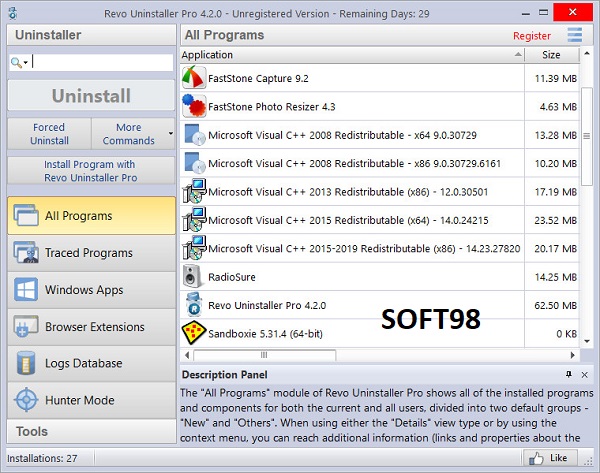Collapse the Uninstaller section header
Viewport: 600px width, 473px height.
pyautogui.click(x=91, y=35)
